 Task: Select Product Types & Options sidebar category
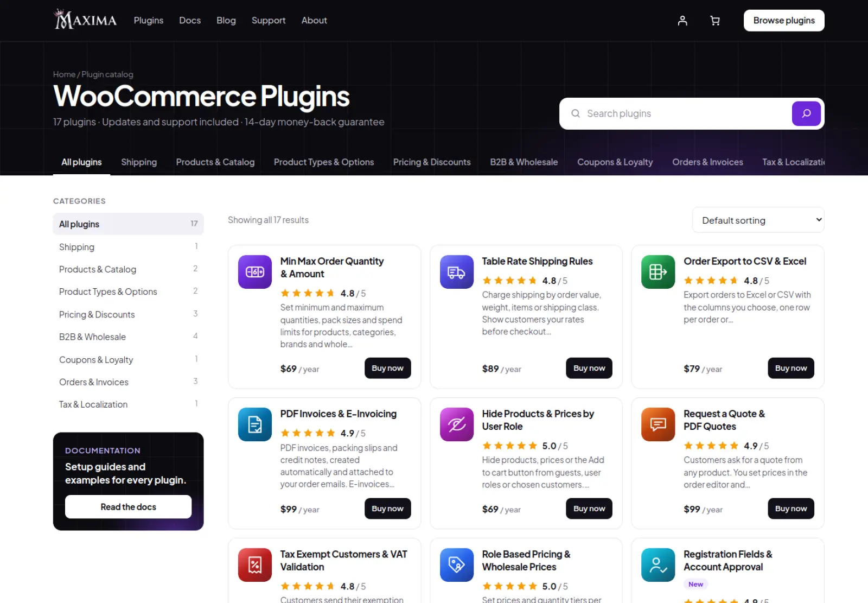tap(128, 291)
